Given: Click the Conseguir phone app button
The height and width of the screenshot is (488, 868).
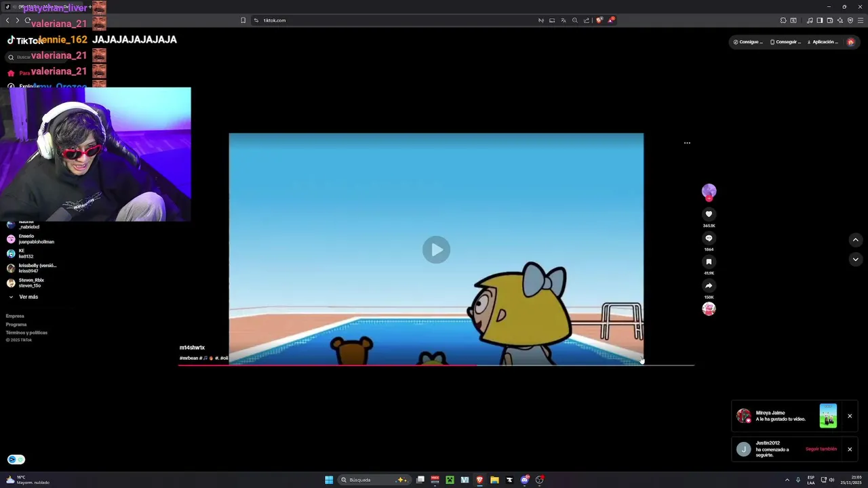Looking at the screenshot, I should click(786, 42).
